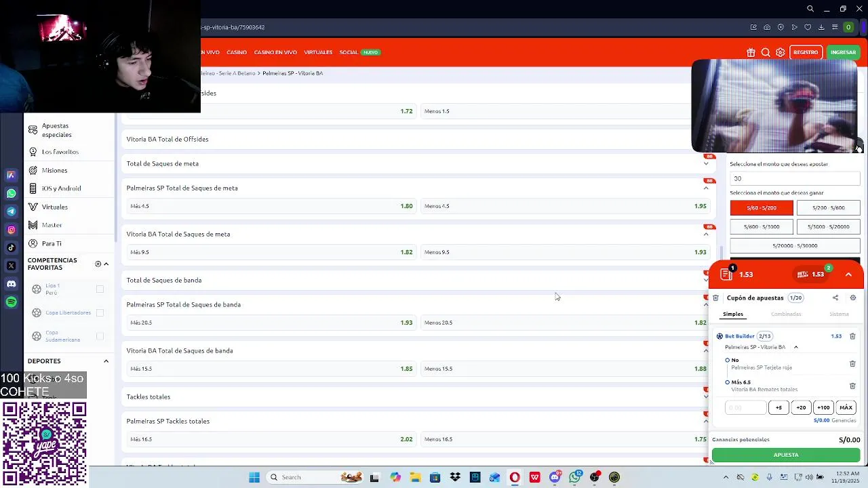This screenshot has width=868, height=488.
Task: Click the browser tab search magnifier
Action: coord(810,9)
